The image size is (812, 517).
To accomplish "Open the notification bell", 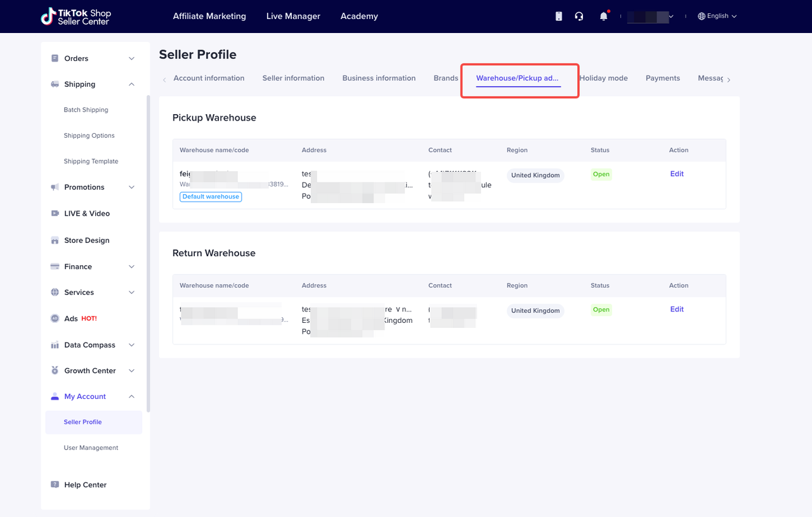I will pyautogui.click(x=603, y=16).
